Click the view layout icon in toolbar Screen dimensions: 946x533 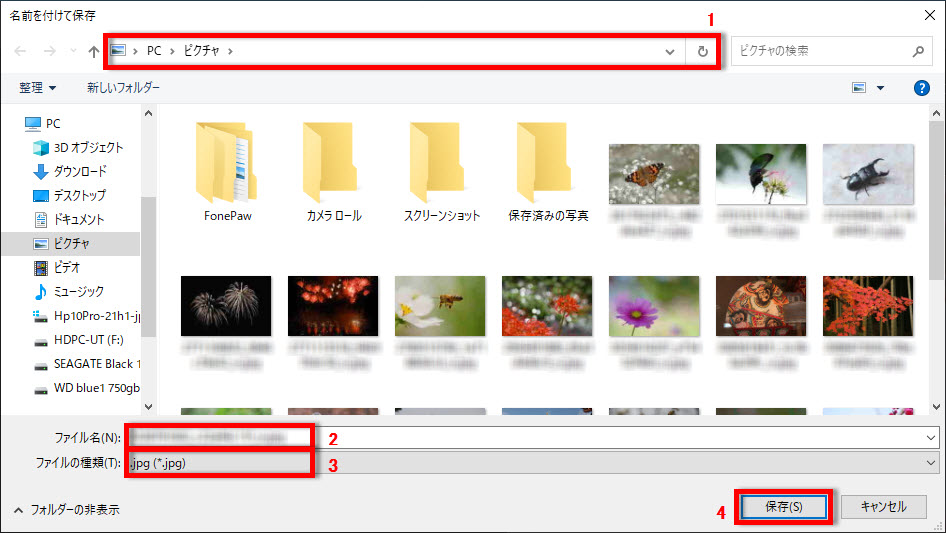[x=858, y=88]
